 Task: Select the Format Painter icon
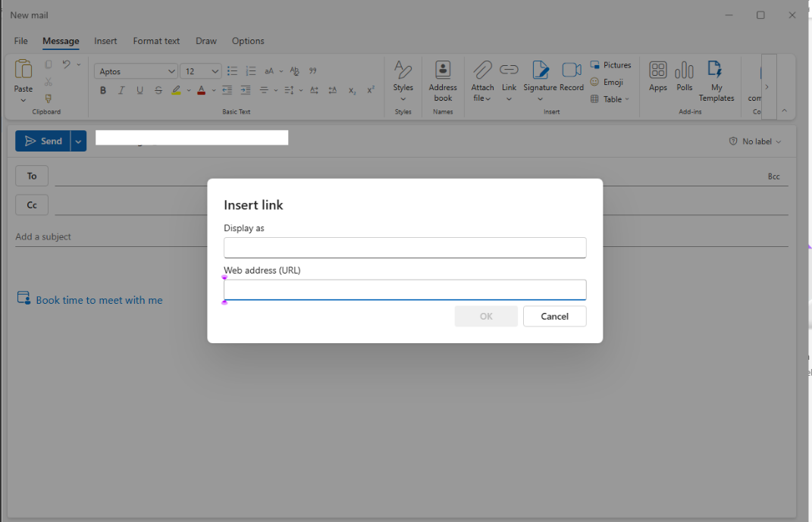(x=49, y=98)
